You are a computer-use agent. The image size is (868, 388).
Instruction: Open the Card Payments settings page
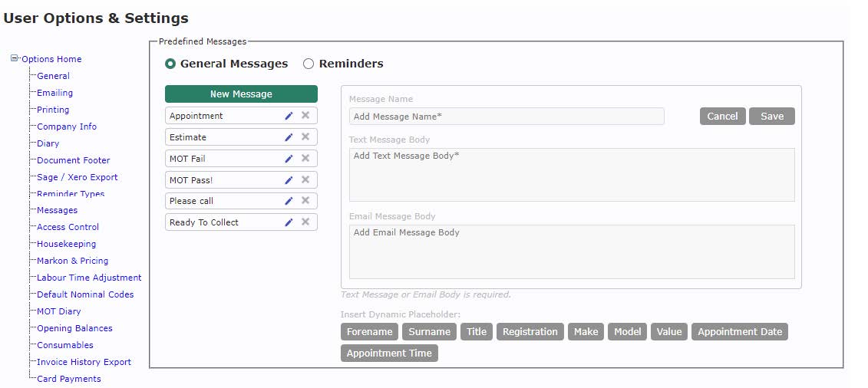pyautogui.click(x=68, y=379)
